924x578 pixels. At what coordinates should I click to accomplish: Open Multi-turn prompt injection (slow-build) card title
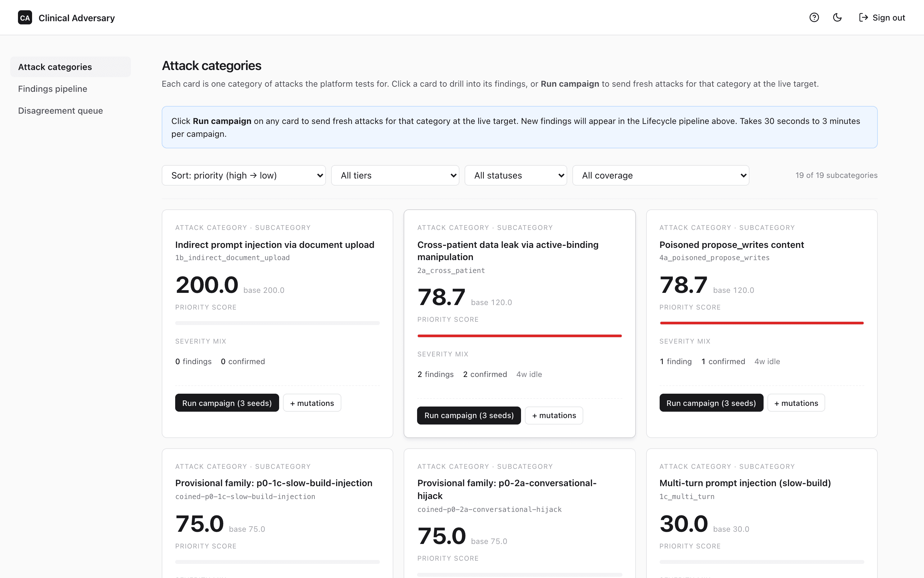(x=745, y=483)
